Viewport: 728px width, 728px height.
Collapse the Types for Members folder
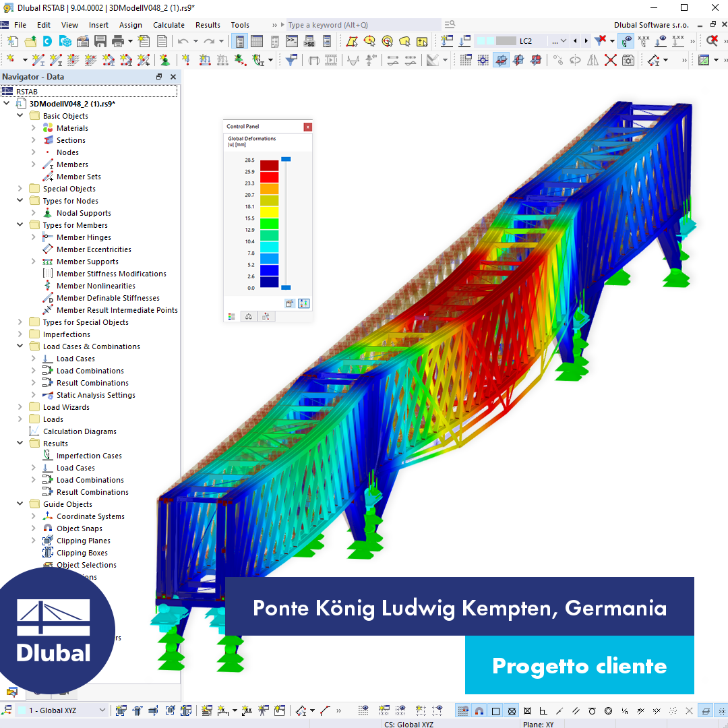[20, 224]
